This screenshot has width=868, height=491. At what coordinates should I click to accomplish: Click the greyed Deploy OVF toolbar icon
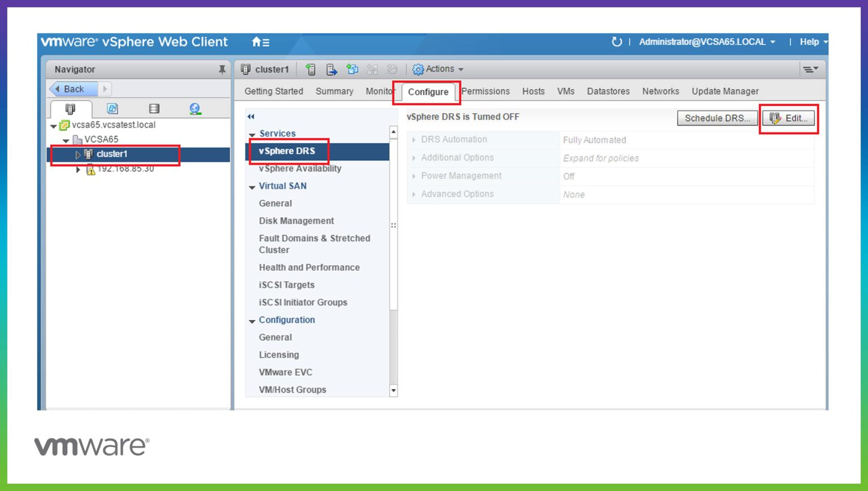pos(392,69)
